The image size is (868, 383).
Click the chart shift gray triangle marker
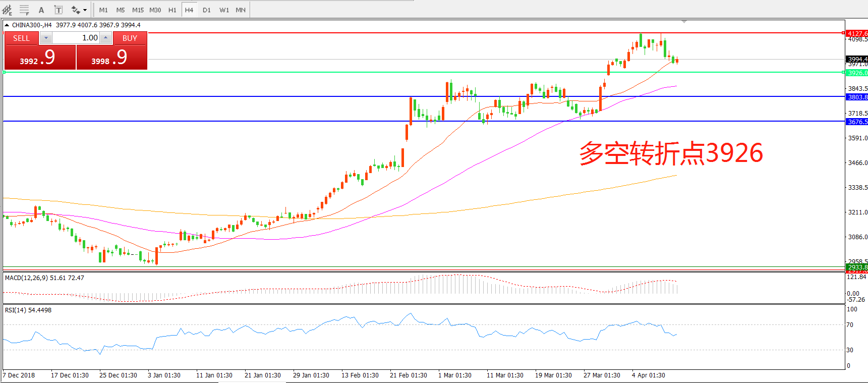coord(684,22)
